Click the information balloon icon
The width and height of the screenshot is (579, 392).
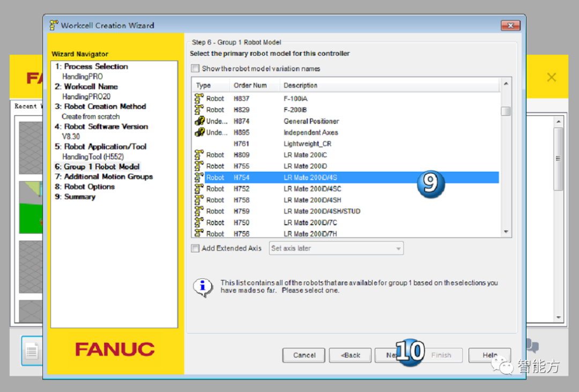203,287
